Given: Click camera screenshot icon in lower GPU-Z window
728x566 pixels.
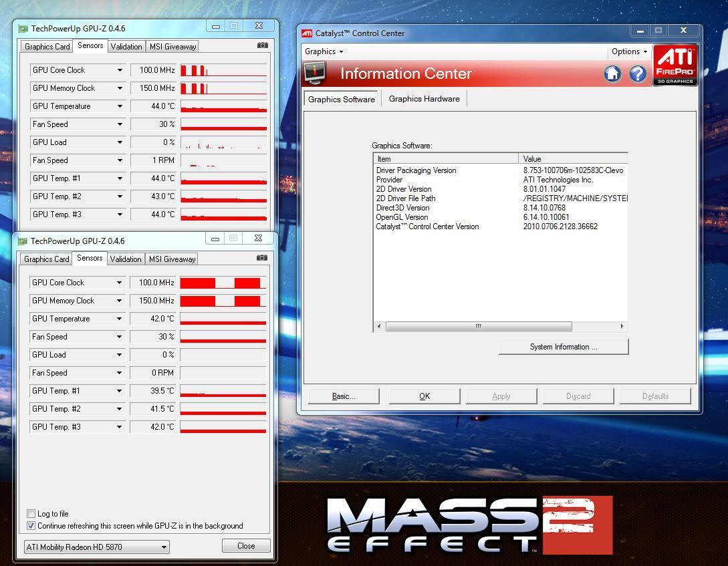Looking at the screenshot, I should pos(262,258).
